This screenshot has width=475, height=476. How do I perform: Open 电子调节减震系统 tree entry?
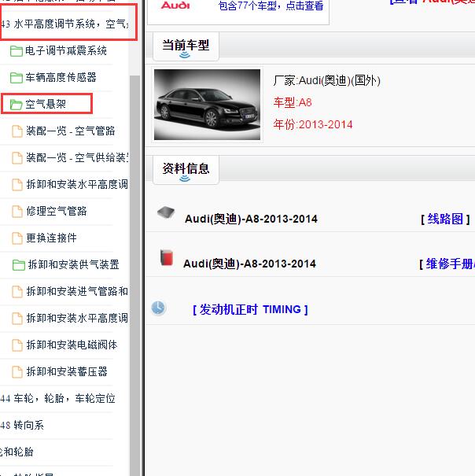tap(66, 50)
